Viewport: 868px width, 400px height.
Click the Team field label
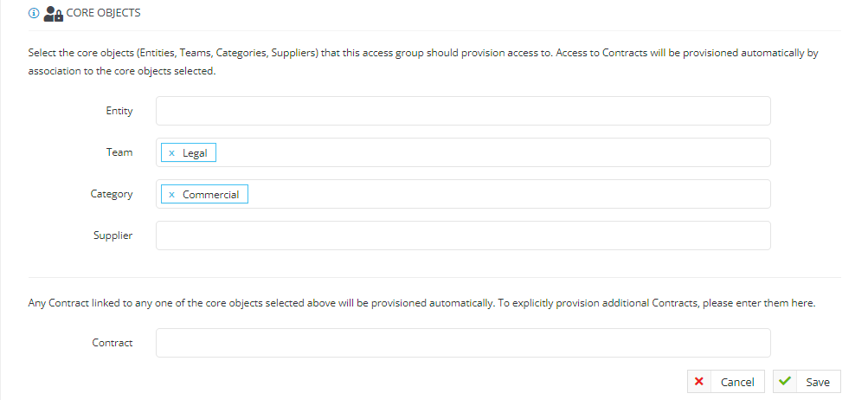click(119, 152)
